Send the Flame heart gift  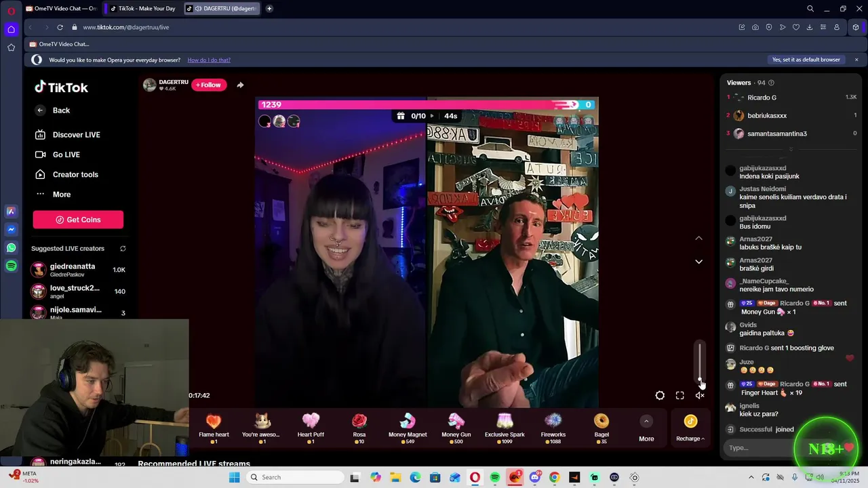pyautogui.click(x=214, y=428)
